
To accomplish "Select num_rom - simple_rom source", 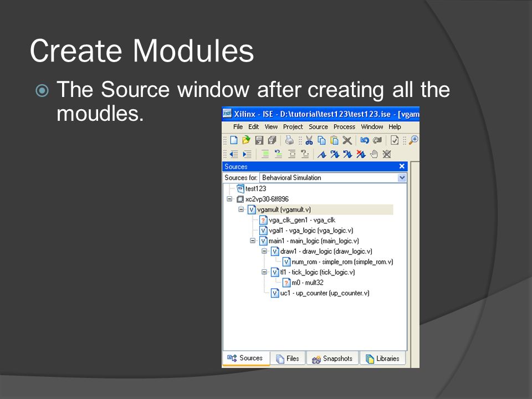I will (338, 262).
